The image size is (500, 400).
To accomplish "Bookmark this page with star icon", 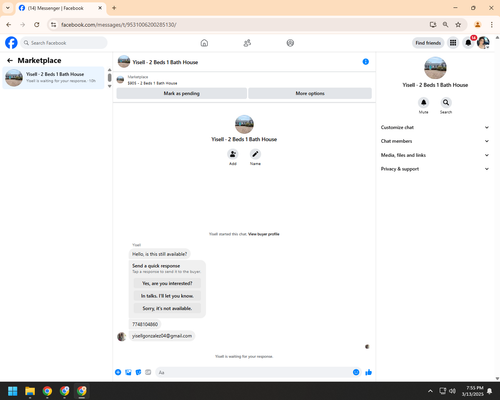I will tap(458, 25).
